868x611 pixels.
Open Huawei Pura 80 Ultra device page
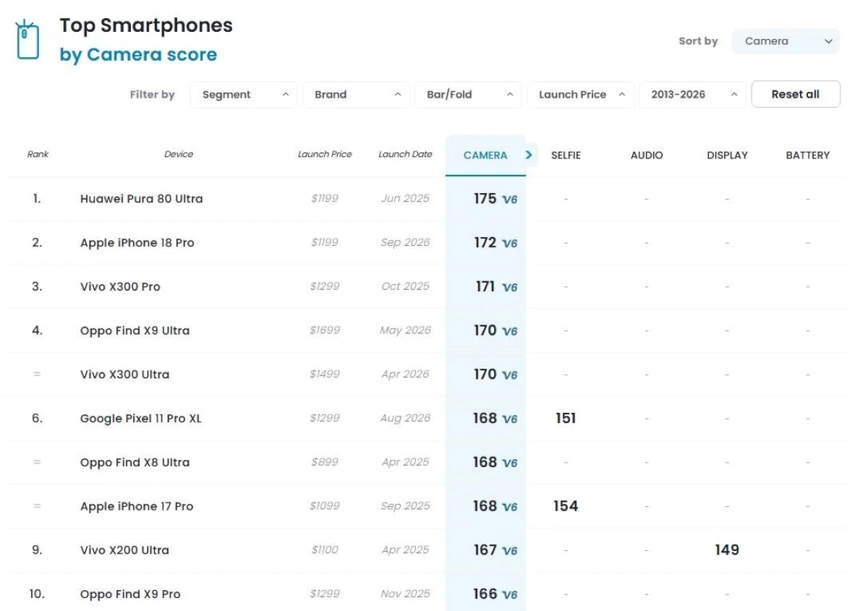(x=142, y=199)
